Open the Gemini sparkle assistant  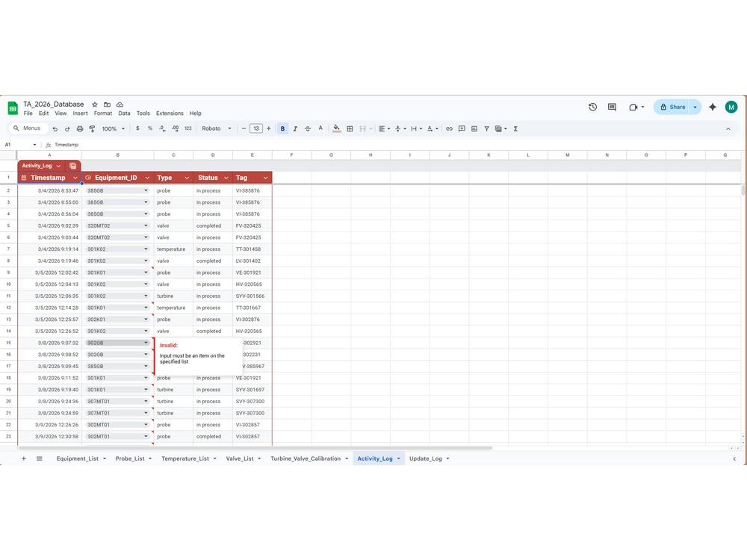(712, 107)
